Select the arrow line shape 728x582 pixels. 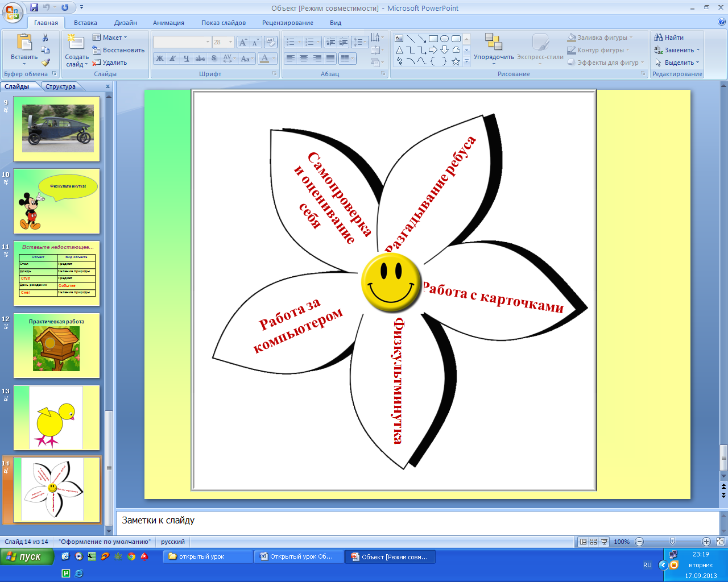click(422, 39)
